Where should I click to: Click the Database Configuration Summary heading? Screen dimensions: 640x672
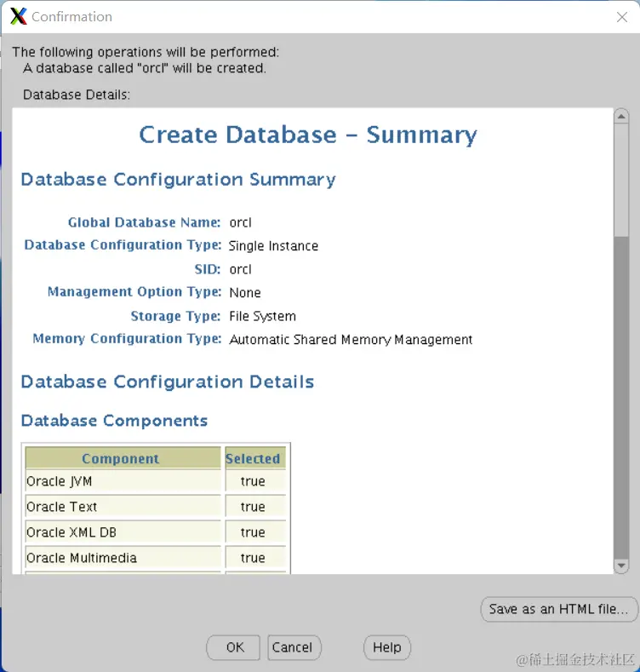pyautogui.click(x=178, y=180)
